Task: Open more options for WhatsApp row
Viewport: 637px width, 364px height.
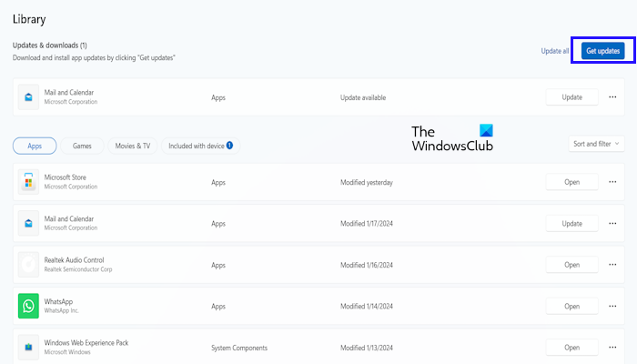Action: click(x=612, y=306)
